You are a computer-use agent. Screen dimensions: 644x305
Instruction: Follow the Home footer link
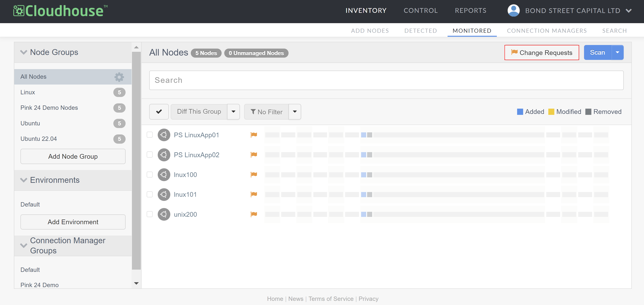[x=275, y=299]
